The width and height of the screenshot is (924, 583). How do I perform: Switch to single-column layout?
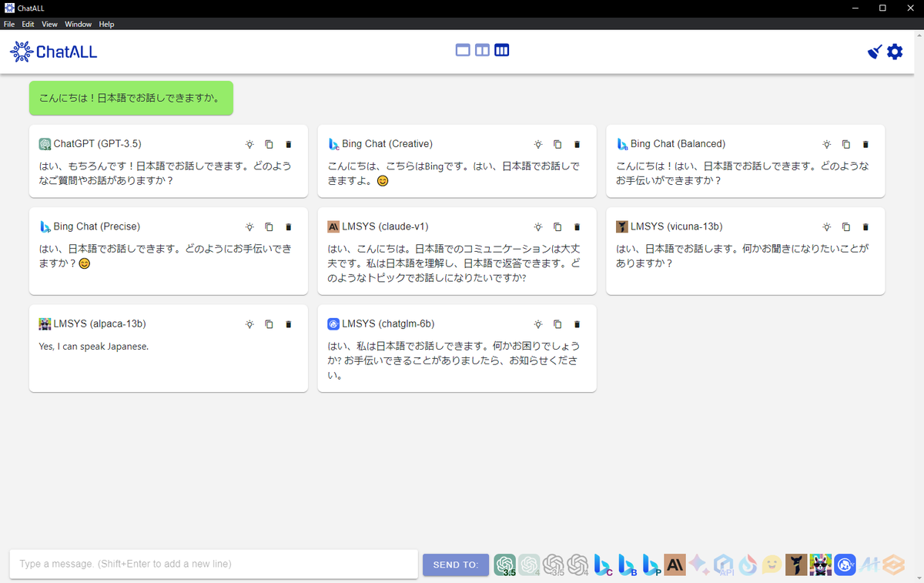(x=463, y=50)
